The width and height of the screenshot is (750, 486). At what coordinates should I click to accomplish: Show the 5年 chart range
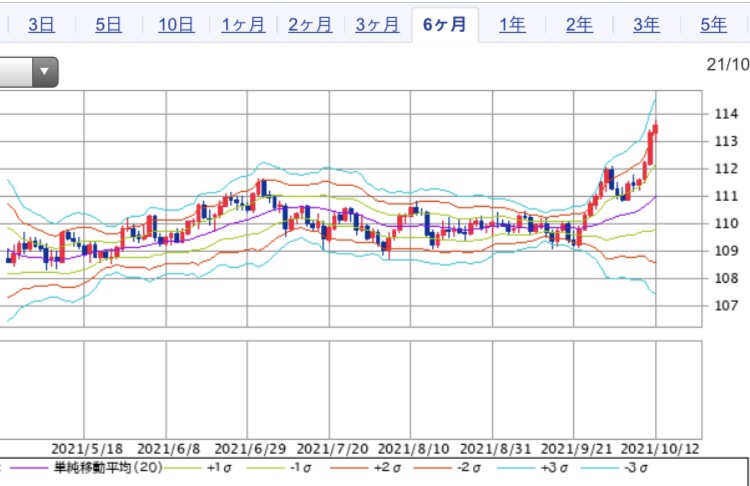tap(714, 24)
